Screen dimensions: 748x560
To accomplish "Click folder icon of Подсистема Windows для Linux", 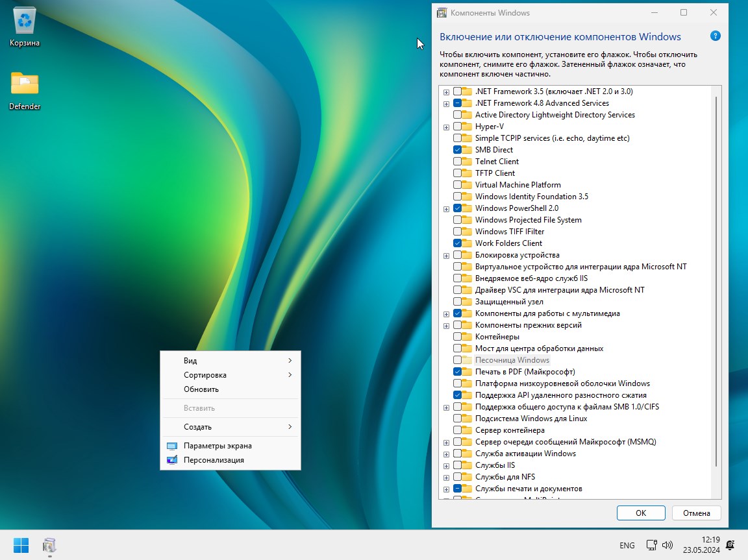I will point(467,419).
